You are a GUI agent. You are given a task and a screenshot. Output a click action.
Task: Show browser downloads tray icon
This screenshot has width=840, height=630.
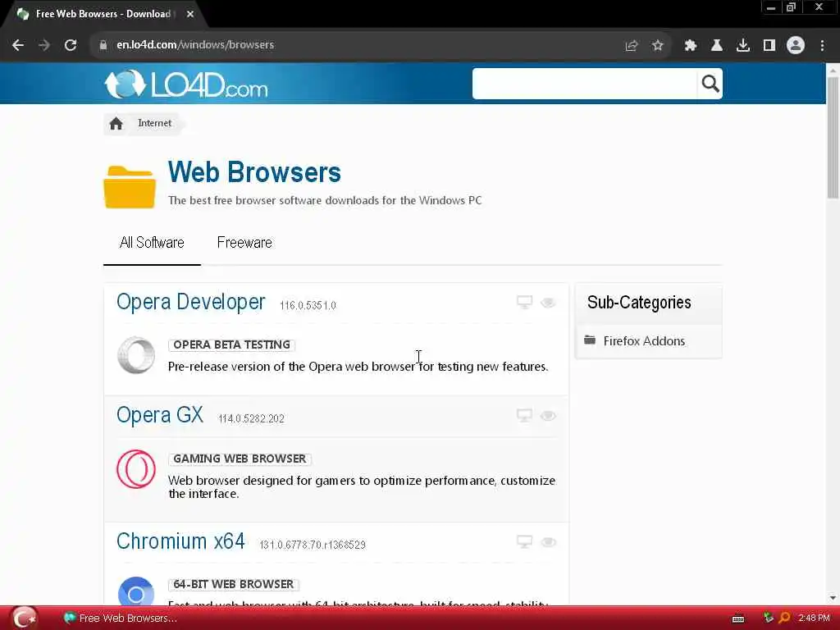coord(743,46)
